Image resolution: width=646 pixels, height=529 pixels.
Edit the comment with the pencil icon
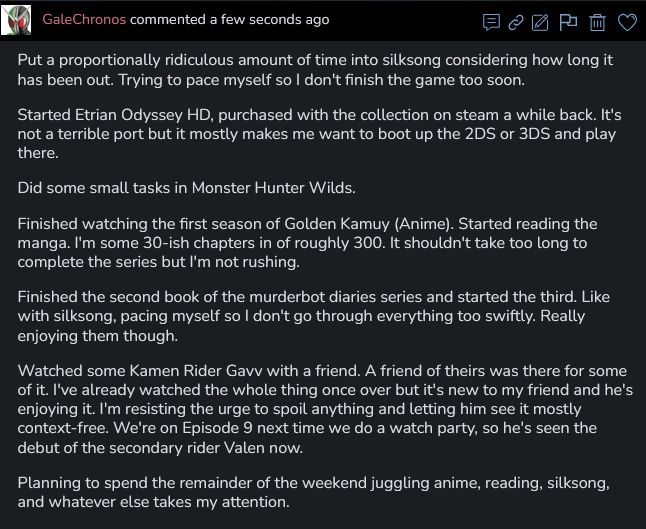click(540, 22)
